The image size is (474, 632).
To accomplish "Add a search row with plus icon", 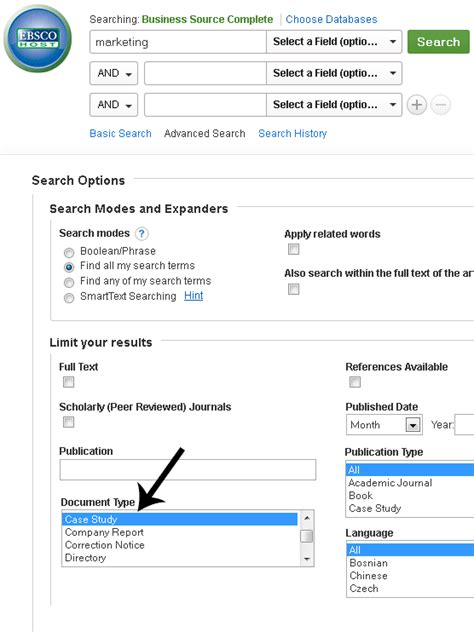I will click(x=416, y=105).
